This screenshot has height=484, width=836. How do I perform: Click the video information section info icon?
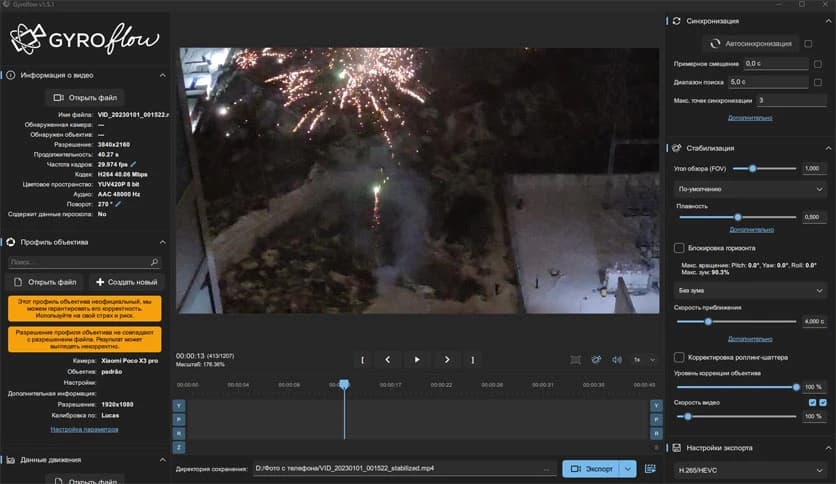click(x=11, y=75)
